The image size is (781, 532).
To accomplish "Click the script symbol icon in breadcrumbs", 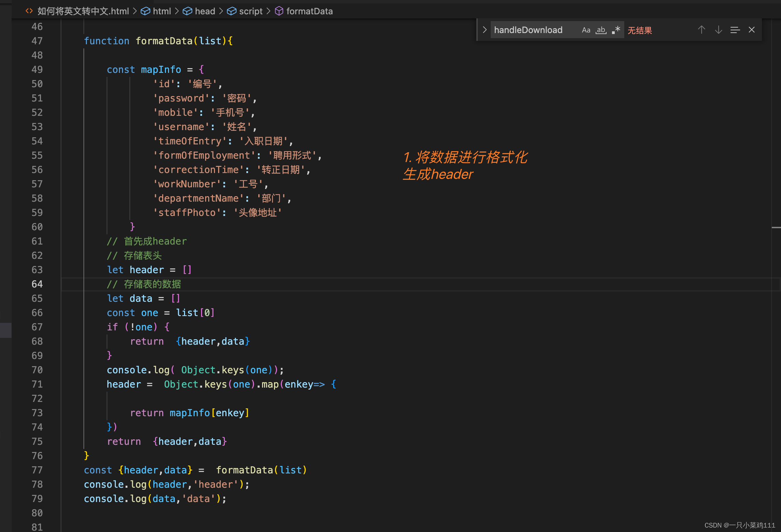I will 231,11.
